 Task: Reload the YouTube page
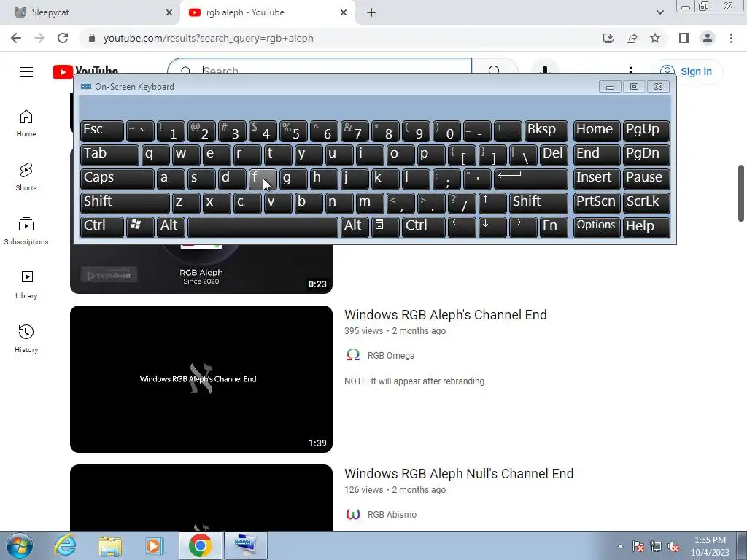click(63, 38)
